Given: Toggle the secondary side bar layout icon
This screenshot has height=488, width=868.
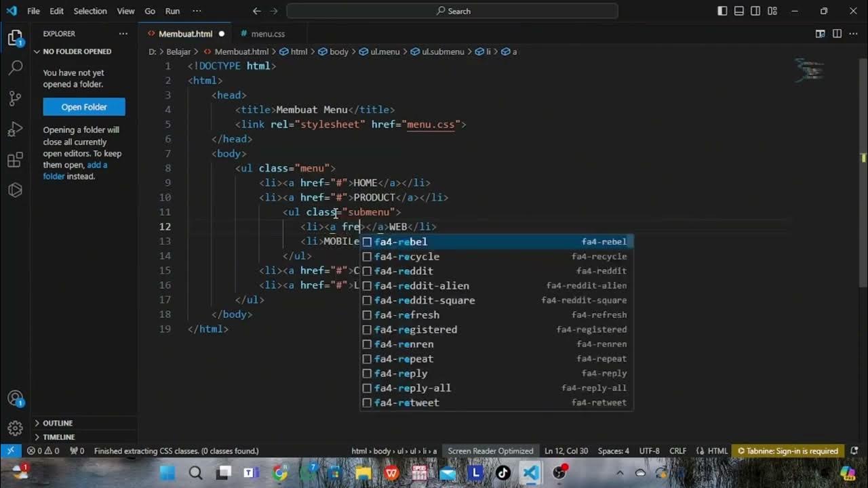Looking at the screenshot, I should [755, 11].
